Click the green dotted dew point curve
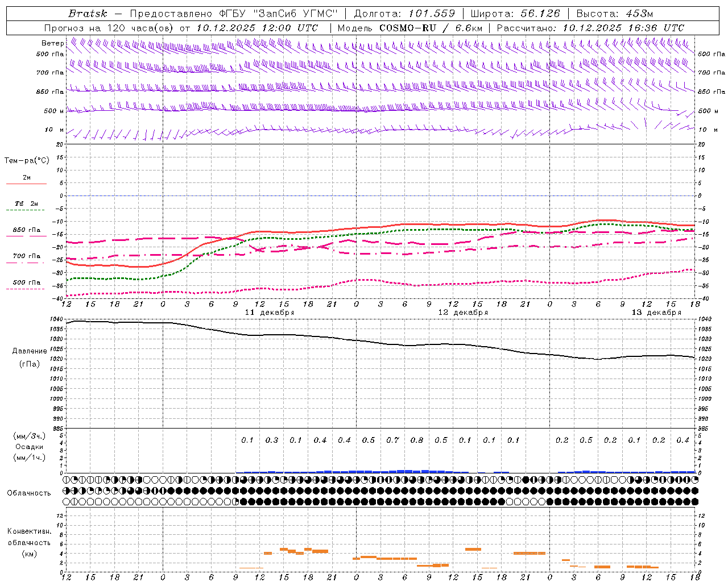The width and height of the screenshot is (728, 582). click(381, 232)
